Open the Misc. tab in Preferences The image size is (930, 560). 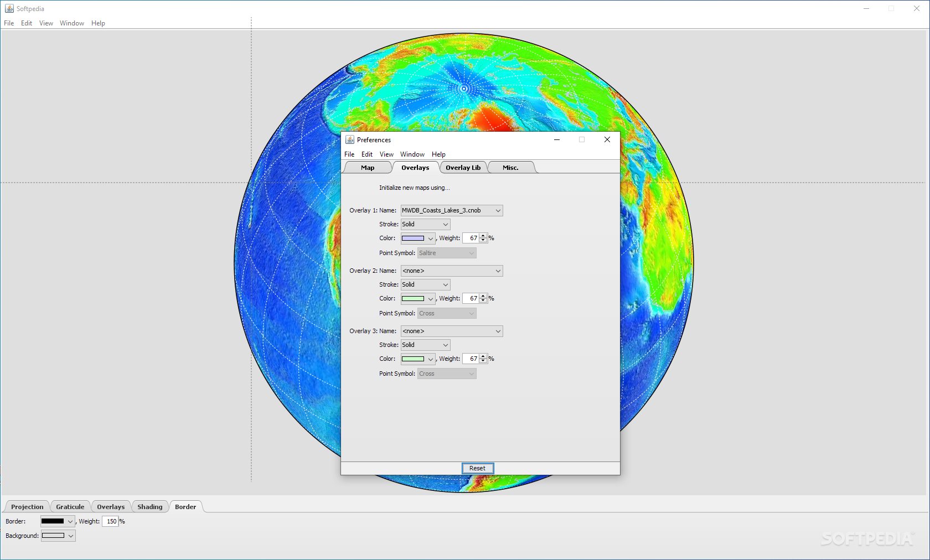pyautogui.click(x=510, y=168)
